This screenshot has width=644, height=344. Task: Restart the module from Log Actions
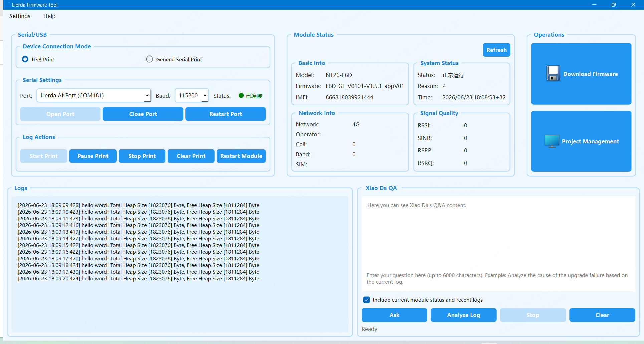(241, 156)
